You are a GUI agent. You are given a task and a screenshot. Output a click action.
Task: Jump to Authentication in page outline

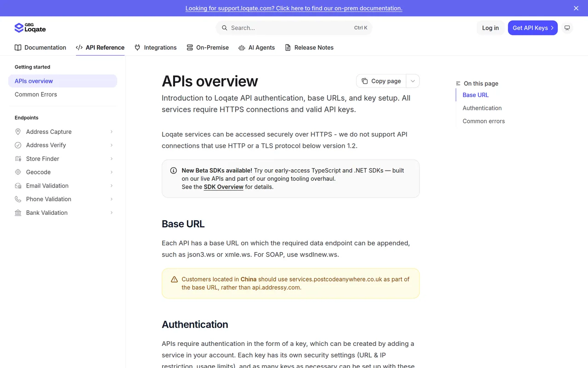(x=482, y=108)
